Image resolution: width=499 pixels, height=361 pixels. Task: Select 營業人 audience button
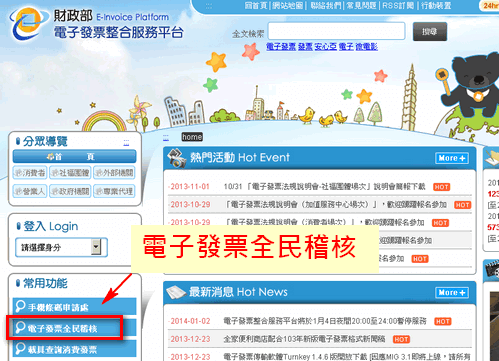pos(30,191)
